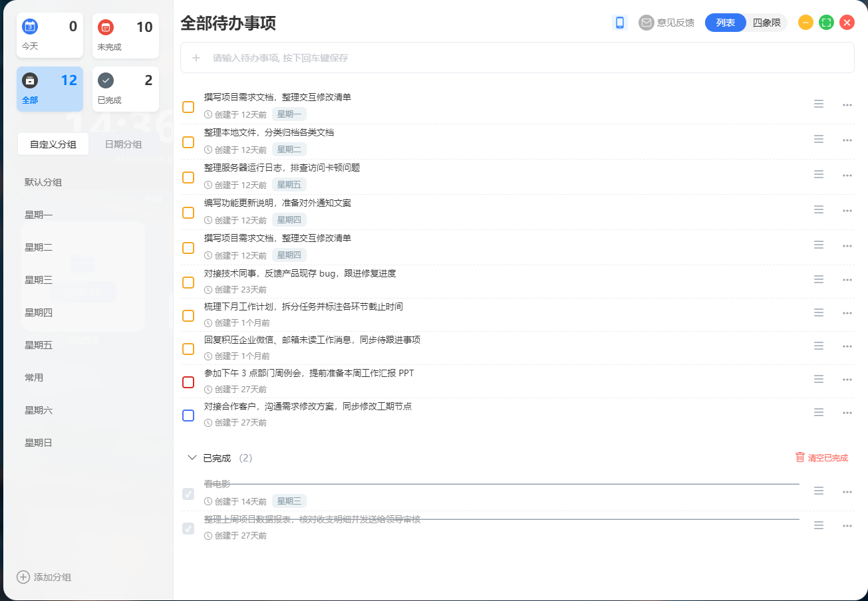Click the reorder handle of 梳理下月工作计划 task
Image resolution: width=868 pixels, height=601 pixels.
[819, 312]
